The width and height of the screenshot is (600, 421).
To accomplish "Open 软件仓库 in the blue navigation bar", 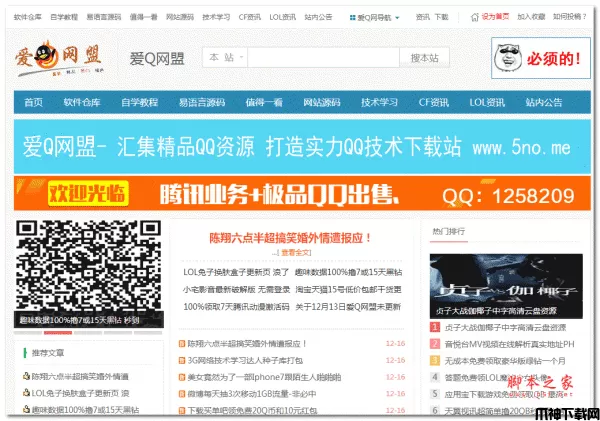I will 82,102.
